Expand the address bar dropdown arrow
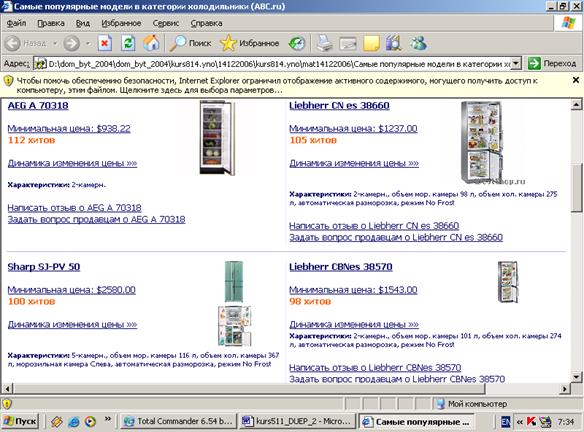The height and width of the screenshot is (432, 584). coord(515,64)
